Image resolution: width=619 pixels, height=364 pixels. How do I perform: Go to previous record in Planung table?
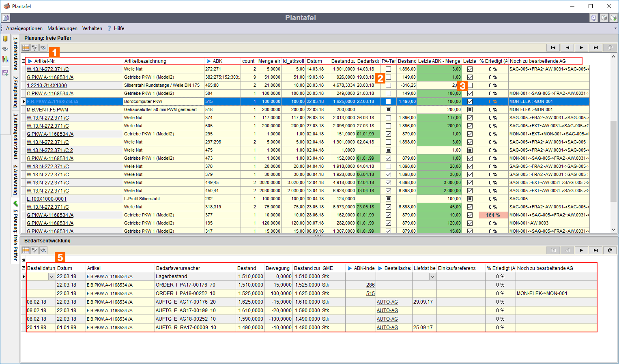[x=567, y=47]
